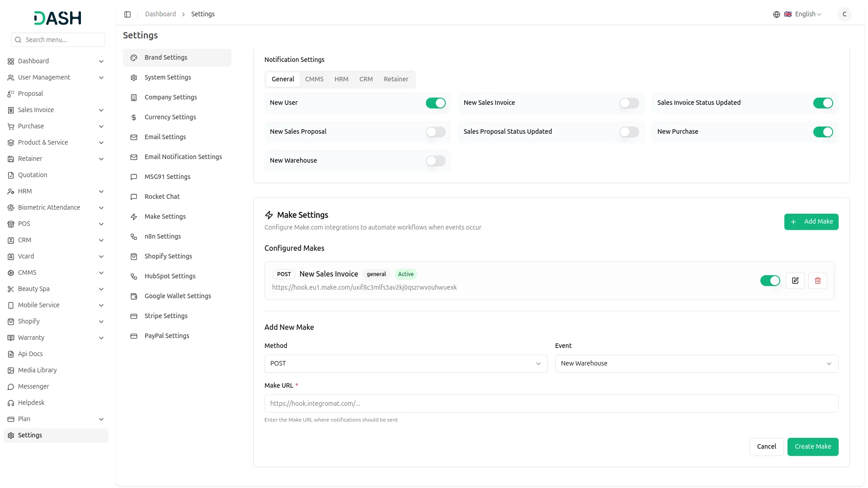Click the user avatar C icon
This screenshot has height=488, width=868.
[844, 14]
